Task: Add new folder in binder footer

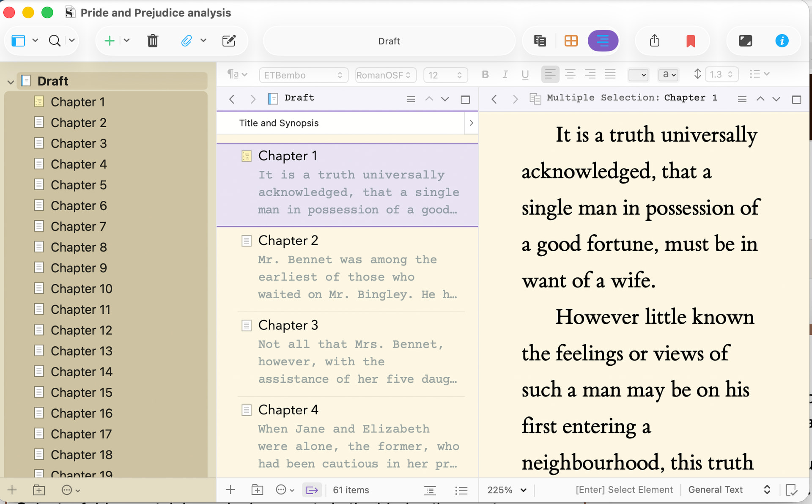Action: coord(39,490)
